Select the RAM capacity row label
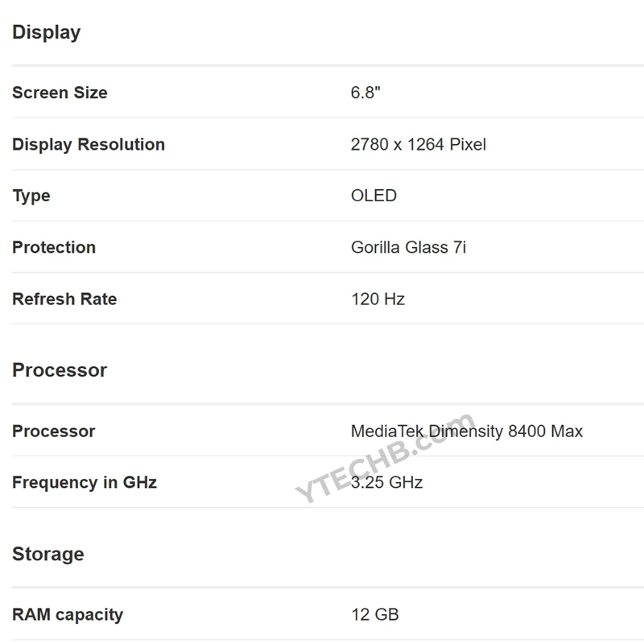The width and height of the screenshot is (644, 644). (68, 614)
